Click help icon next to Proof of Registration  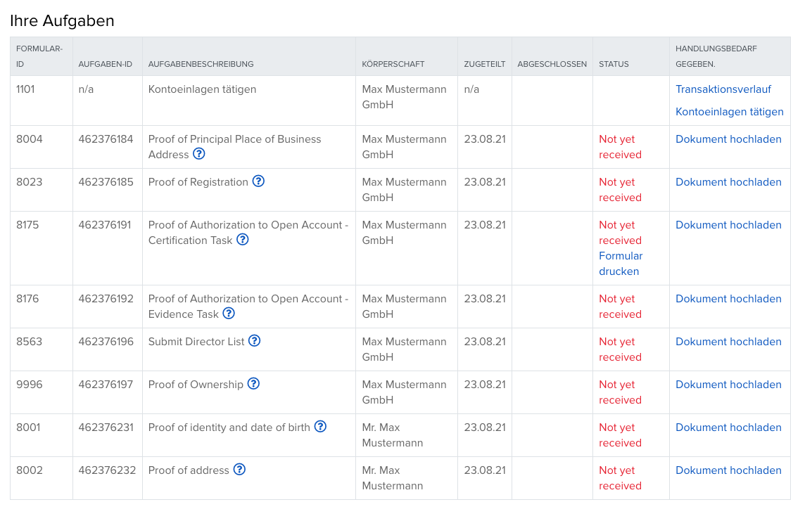tap(258, 181)
